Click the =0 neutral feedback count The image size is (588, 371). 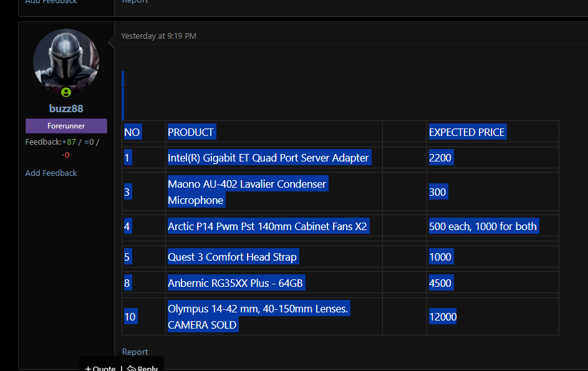tap(89, 142)
